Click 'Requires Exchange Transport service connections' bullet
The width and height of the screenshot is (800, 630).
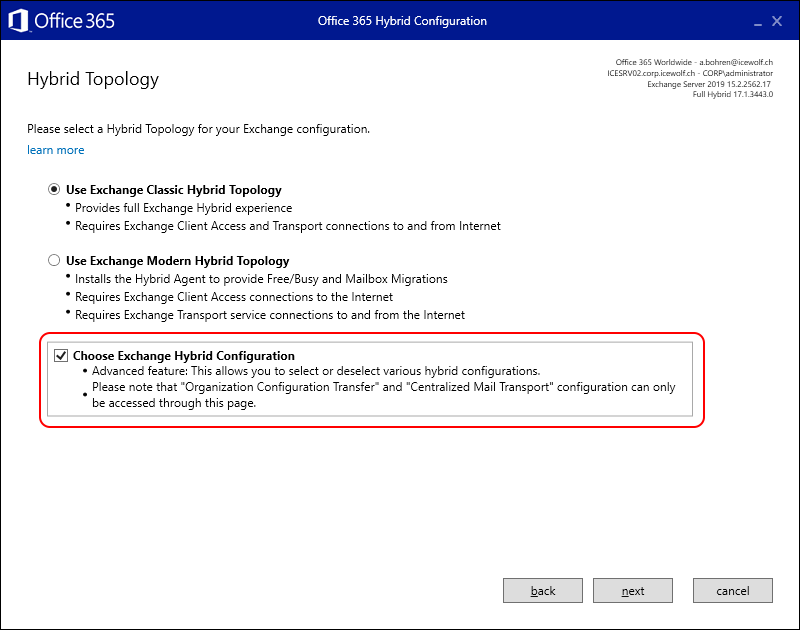pos(270,315)
